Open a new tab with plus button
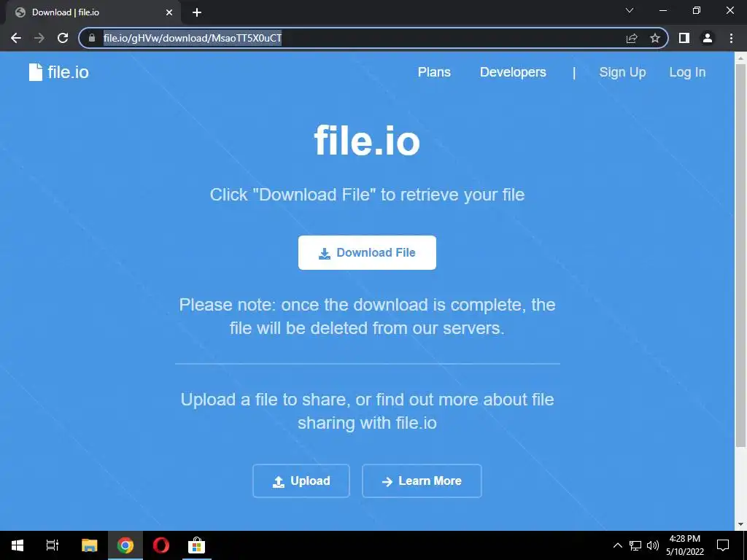 click(197, 12)
